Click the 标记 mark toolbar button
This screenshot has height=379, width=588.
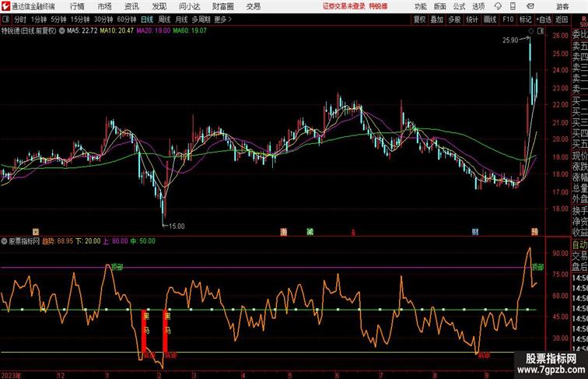coord(525,19)
